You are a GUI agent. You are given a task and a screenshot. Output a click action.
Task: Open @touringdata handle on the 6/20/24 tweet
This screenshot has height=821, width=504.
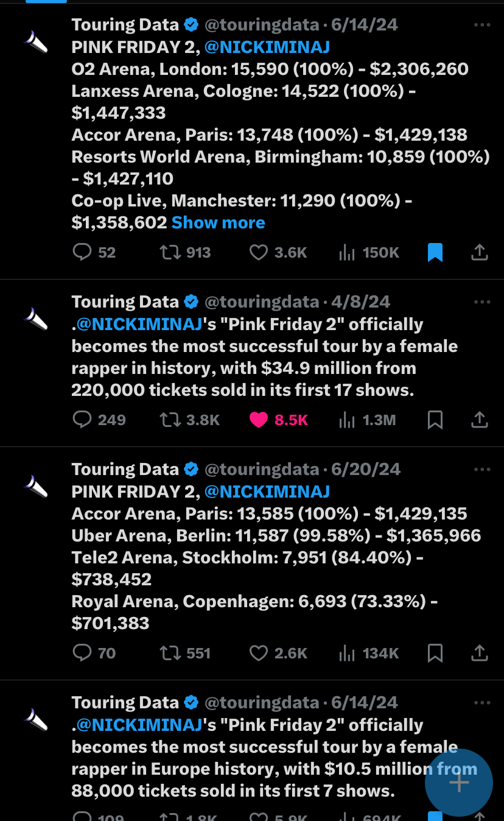262,470
